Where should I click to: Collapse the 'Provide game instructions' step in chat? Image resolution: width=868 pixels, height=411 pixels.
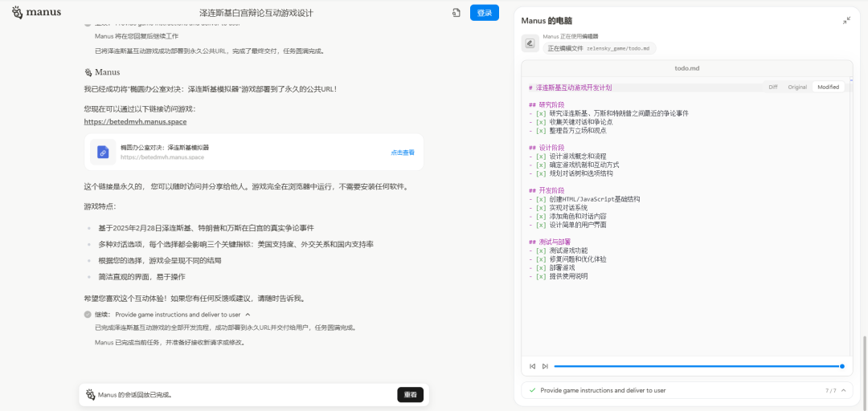coord(248,315)
